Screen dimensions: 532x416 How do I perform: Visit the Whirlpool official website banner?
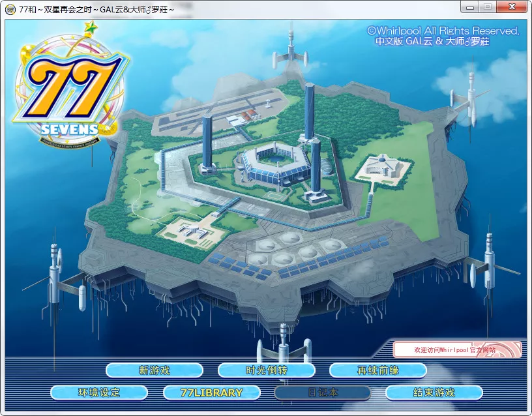[456, 349]
